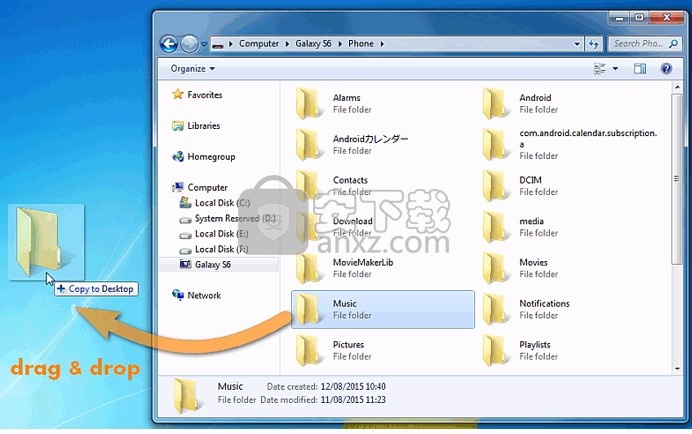The width and height of the screenshot is (692, 434).
Task: Toggle the preview pane button
Action: 640,68
